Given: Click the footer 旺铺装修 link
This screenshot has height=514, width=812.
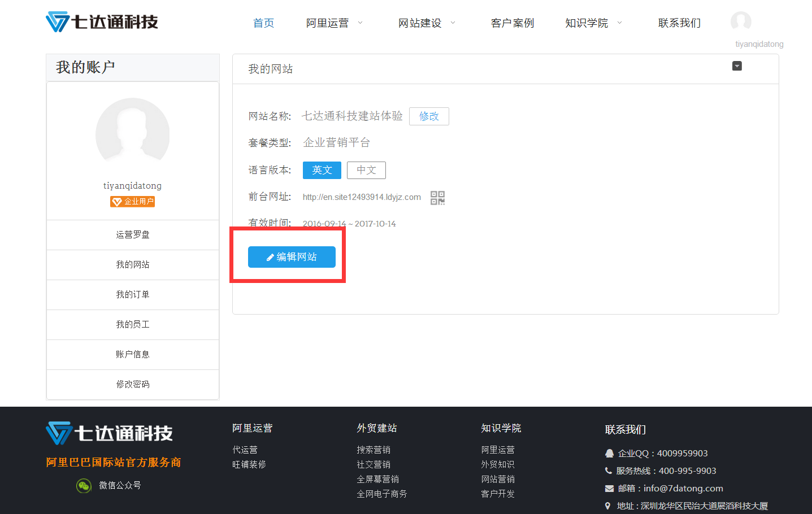Looking at the screenshot, I should tap(249, 465).
